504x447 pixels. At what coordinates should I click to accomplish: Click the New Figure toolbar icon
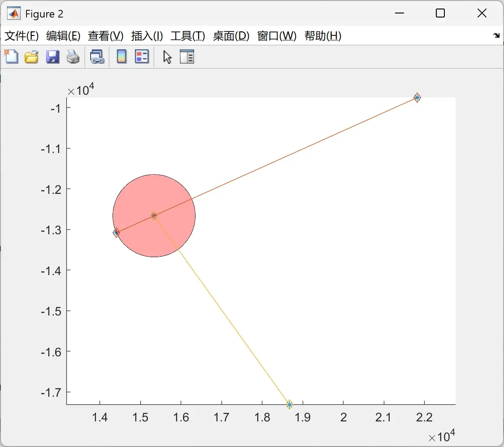[12, 57]
